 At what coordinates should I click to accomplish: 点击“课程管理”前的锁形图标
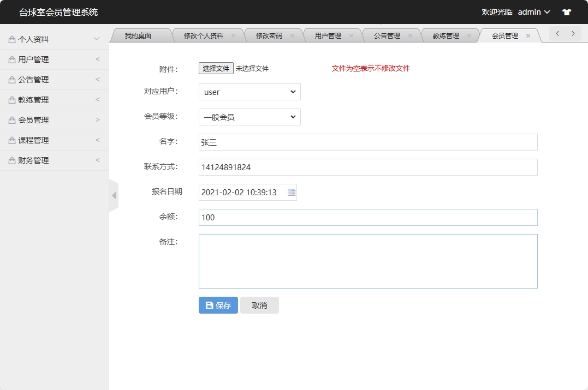pyautogui.click(x=11, y=140)
